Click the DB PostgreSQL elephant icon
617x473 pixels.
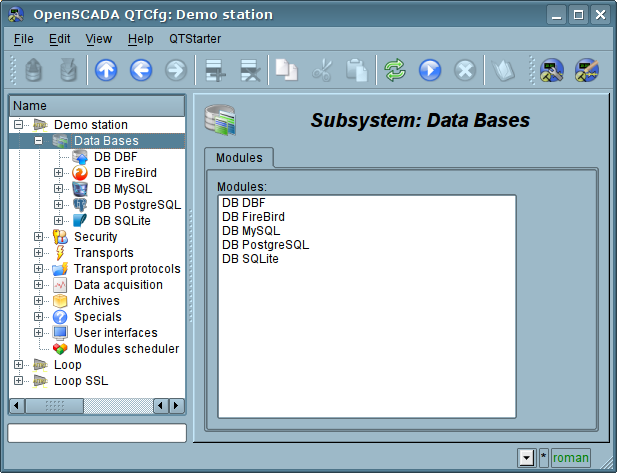[80, 205]
